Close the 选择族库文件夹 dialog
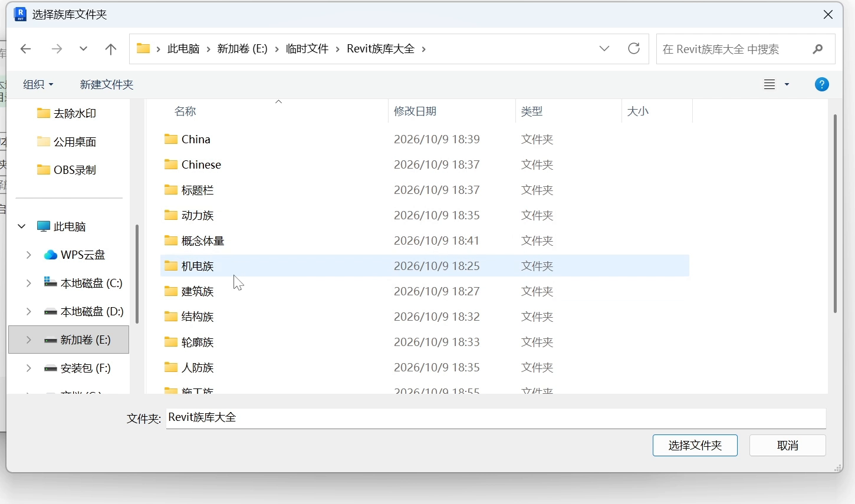Viewport: 855px width, 504px height. 828,15
